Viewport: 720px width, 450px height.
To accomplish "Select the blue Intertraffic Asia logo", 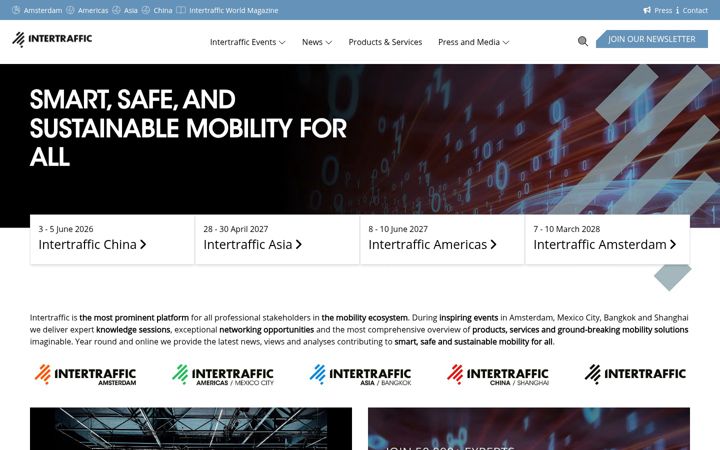I will (360, 374).
